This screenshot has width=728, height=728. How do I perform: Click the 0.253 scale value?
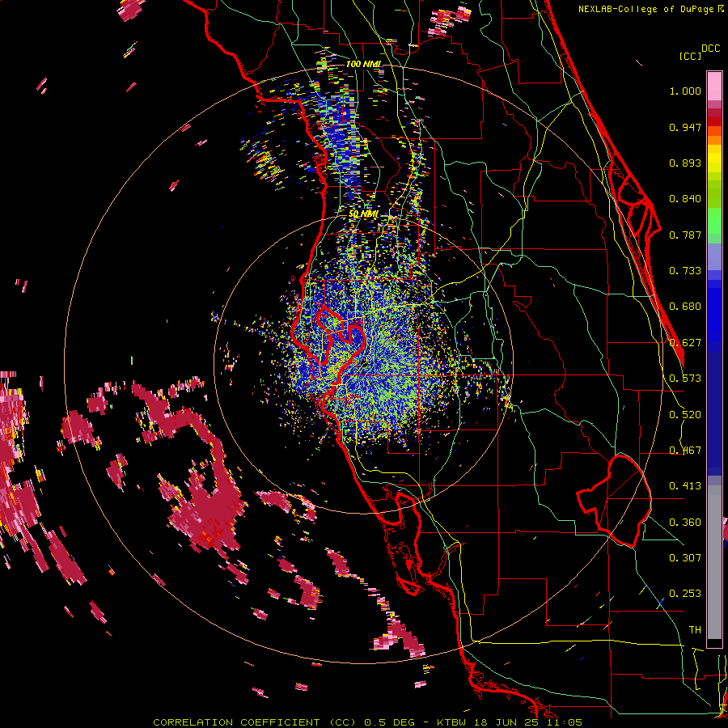pyautogui.click(x=685, y=594)
